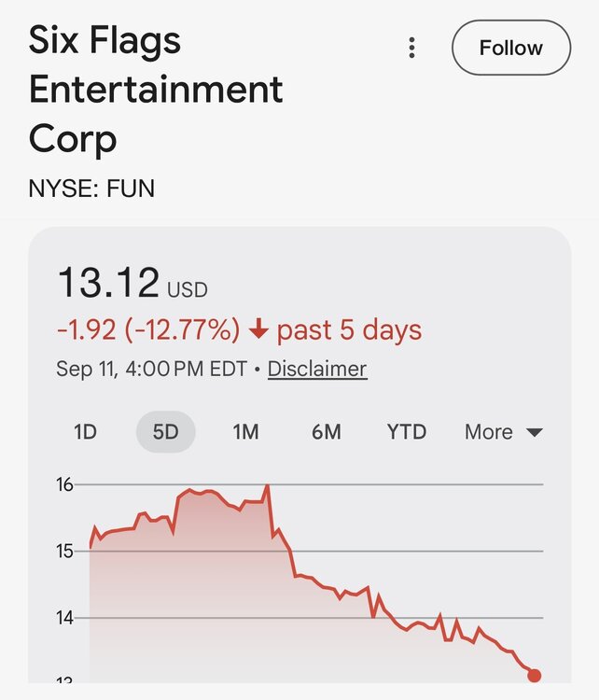This screenshot has width=599, height=700.
Task: Click the red endpoint dot on chart
Action: [x=534, y=676]
